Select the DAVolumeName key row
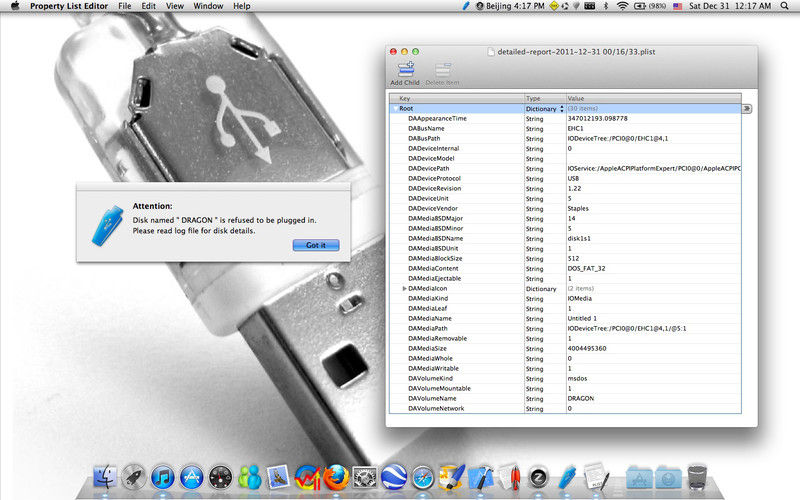800x500 pixels. pos(432,398)
